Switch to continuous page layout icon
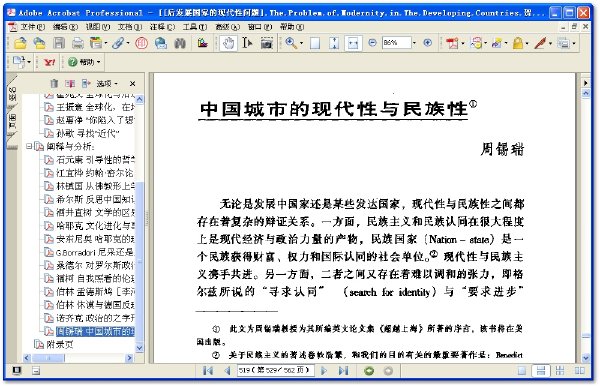The width and height of the screenshot is (600, 387). [x=541, y=371]
